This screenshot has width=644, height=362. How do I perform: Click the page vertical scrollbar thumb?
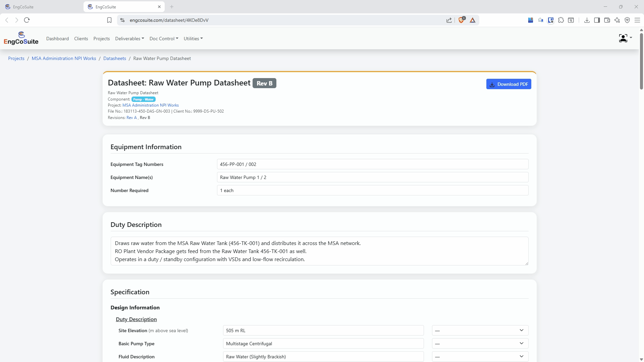point(641,61)
